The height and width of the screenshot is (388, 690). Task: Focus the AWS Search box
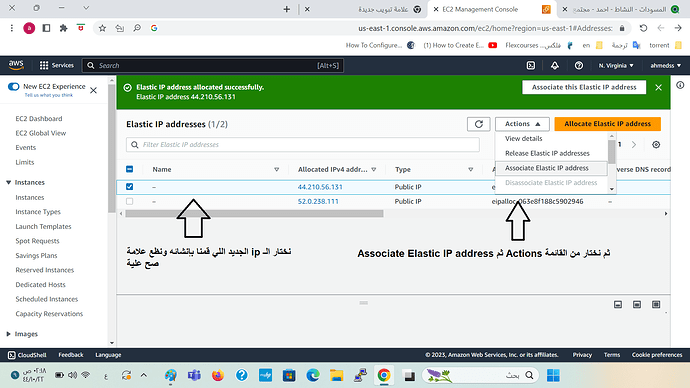click(x=213, y=65)
